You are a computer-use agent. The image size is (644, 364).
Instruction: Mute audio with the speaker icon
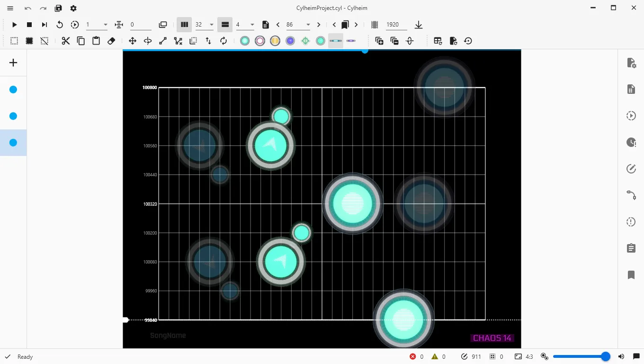click(x=621, y=356)
